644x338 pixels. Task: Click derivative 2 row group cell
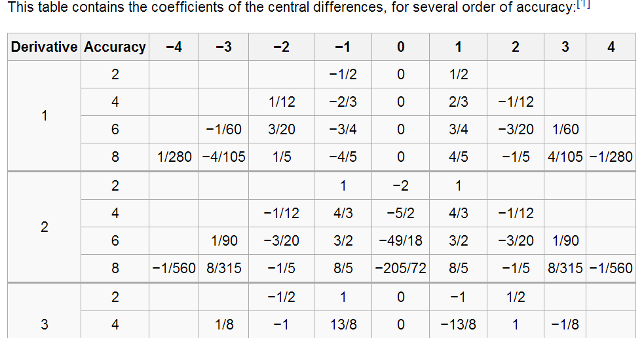point(45,227)
